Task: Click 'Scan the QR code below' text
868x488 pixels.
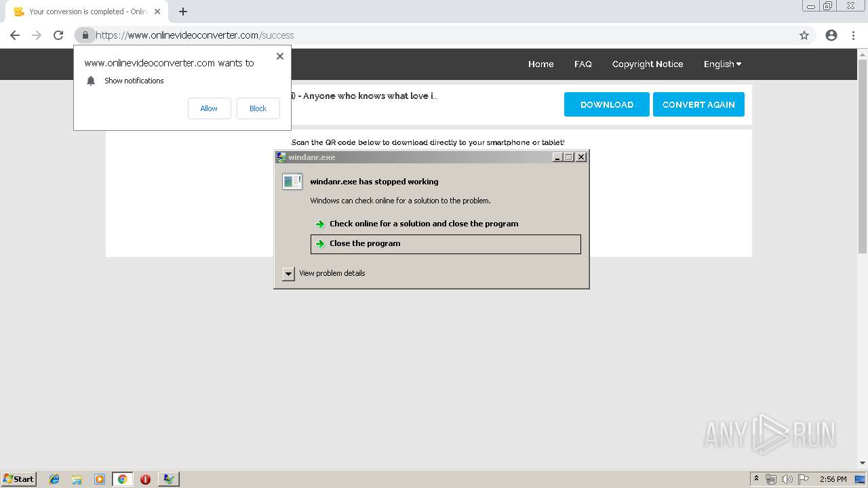Action: pyautogui.click(x=428, y=142)
